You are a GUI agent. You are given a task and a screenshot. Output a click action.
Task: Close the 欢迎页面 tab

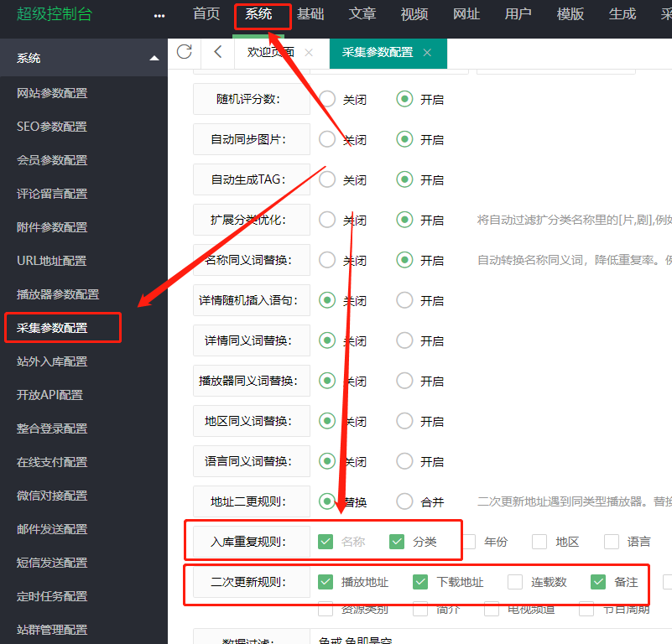pyautogui.click(x=309, y=52)
